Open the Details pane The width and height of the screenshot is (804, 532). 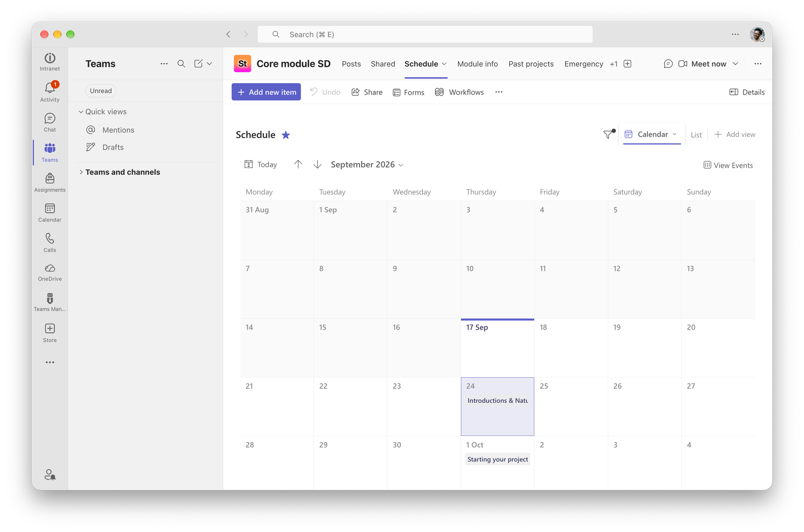click(x=747, y=92)
